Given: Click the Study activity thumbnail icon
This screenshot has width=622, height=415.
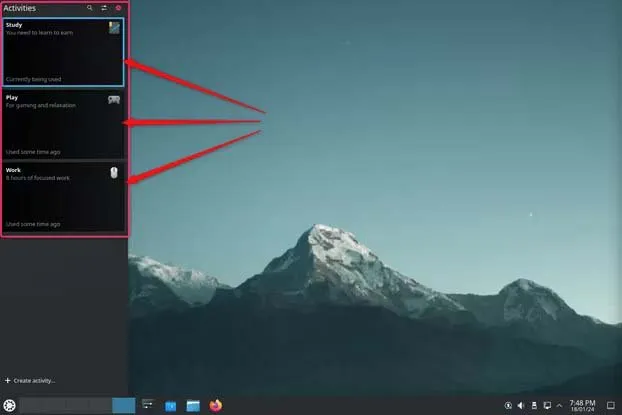Looking at the screenshot, I should [x=114, y=27].
